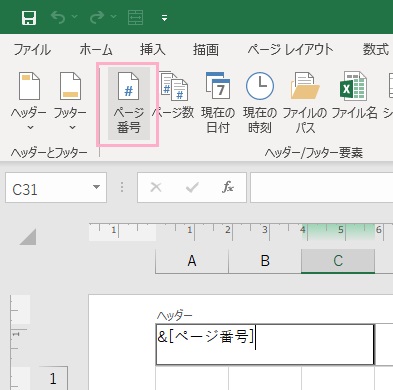This screenshot has width=393, height=390.
Task: Open the ファイル tab
Action: coord(32,50)
